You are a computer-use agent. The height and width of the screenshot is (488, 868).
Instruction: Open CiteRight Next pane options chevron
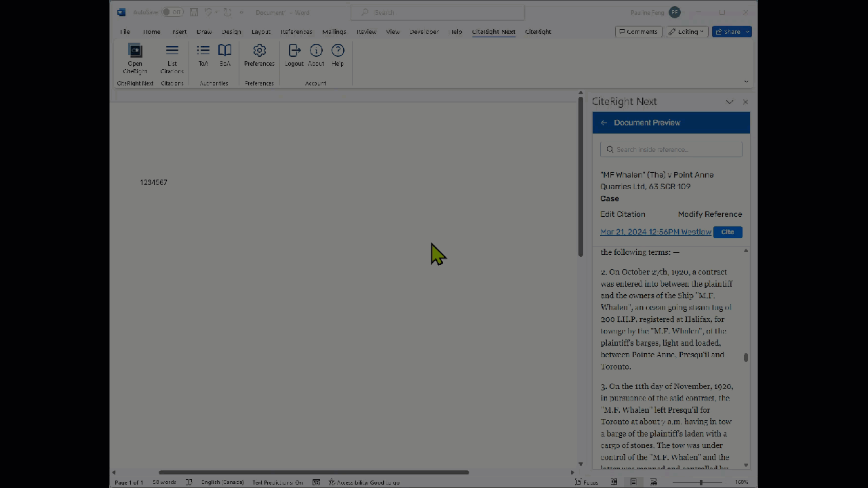point(730,102)
